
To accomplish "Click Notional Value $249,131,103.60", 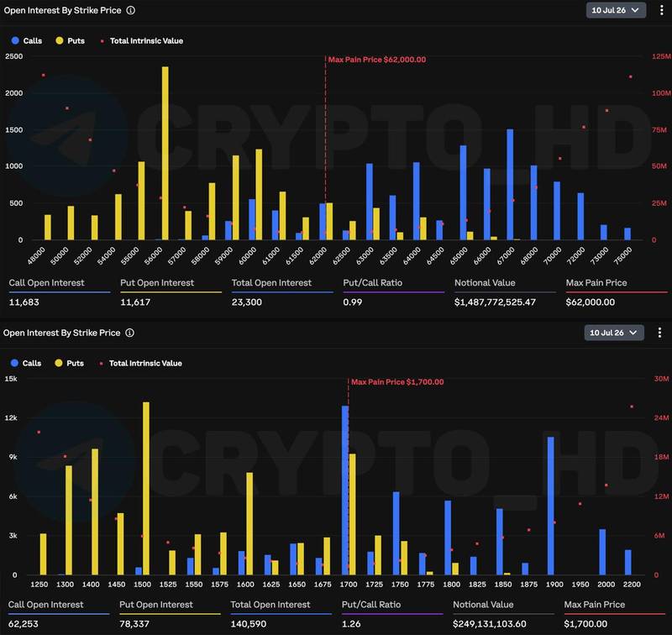I will [x=490, y=624].
